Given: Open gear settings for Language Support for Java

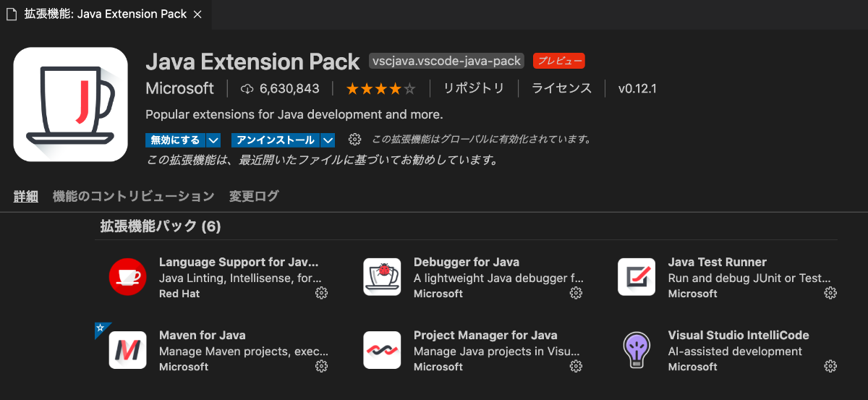Looking at the screenshot, I should point(322,293).
